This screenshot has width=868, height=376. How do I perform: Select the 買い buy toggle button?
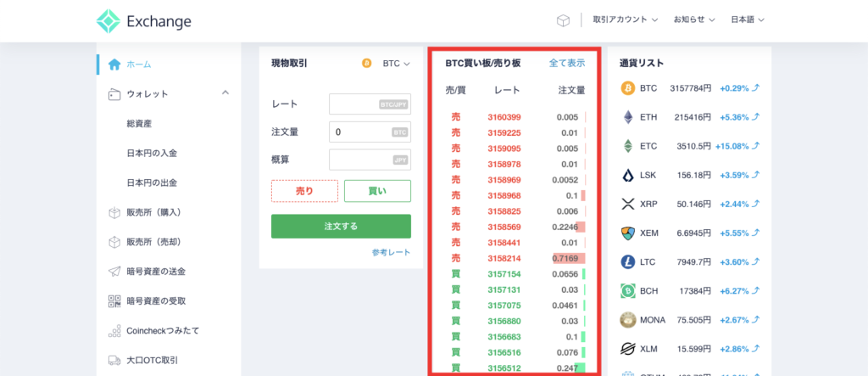tap(377, 191)
